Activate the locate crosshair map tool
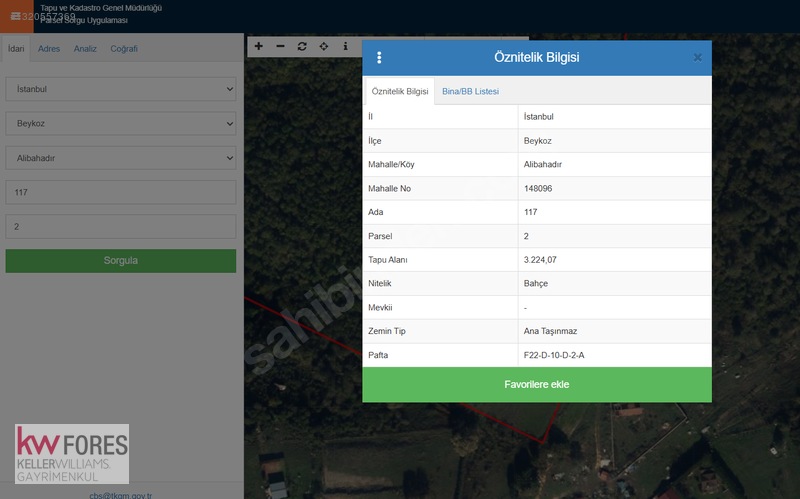Image resolution: width=800 pixels, height=499 pixels. (x=323, y=46)
